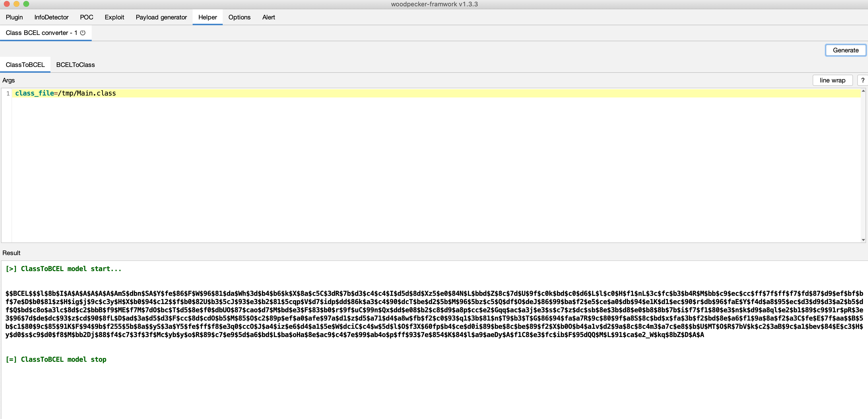The width and height of the screenshot is (868, 419).
Task: Click the Args editor scroll down arrow
Action: coord(863,240)
